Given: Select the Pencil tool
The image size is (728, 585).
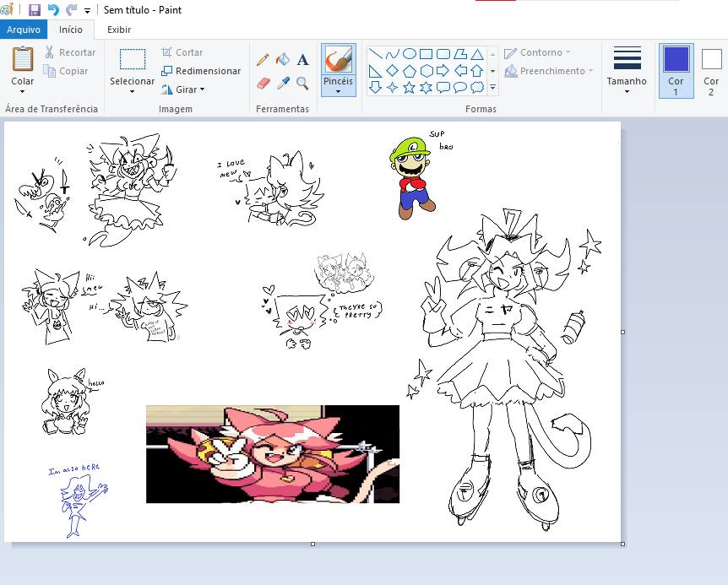Looking at the screenshot, I should [263, 59].
